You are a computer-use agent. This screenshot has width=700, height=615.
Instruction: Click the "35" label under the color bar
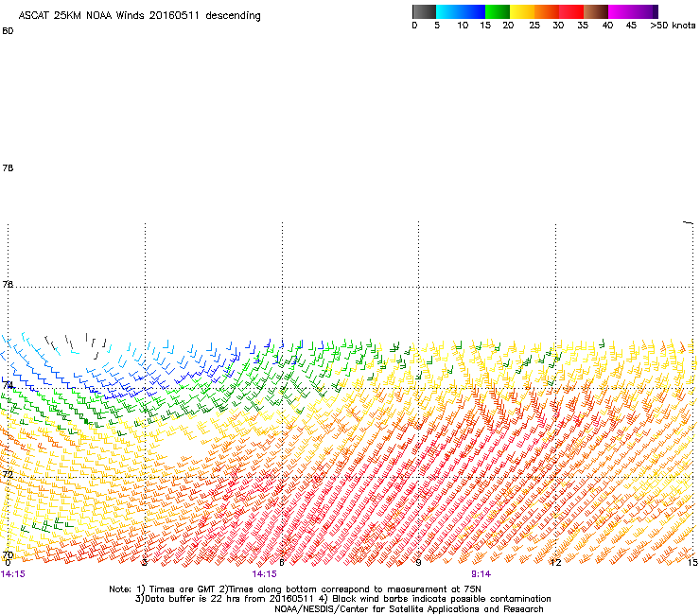[x=583, y=26]
